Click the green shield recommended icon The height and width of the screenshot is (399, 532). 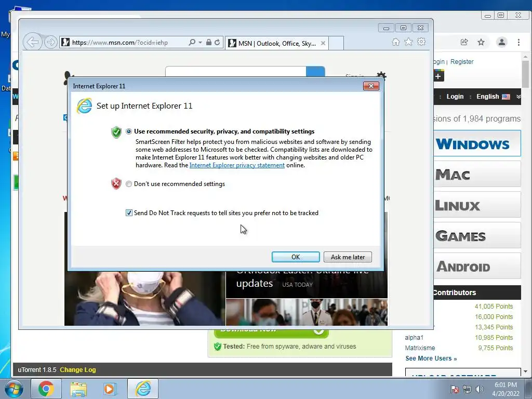coord(116,132)
